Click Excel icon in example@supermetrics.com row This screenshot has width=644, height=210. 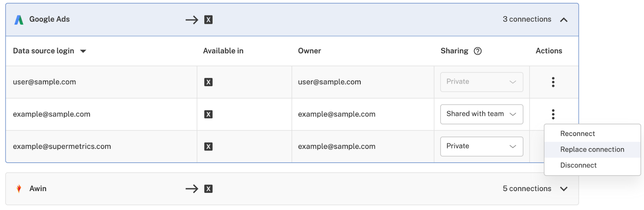point(208,147)
